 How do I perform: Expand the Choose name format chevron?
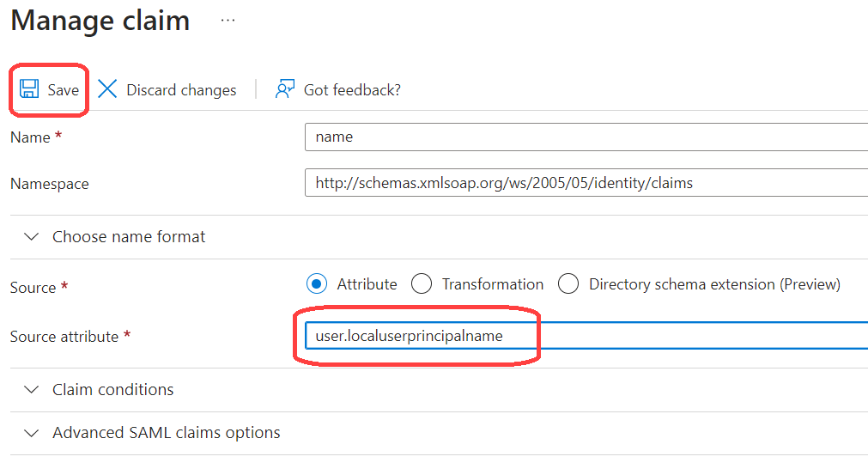coord(32,237)
